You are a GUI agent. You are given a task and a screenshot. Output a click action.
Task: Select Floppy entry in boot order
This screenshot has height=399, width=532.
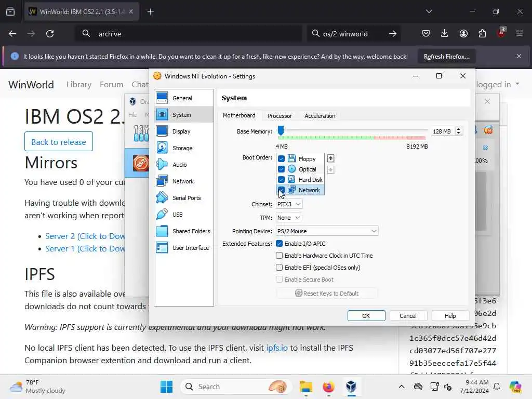tap(300, 159)
